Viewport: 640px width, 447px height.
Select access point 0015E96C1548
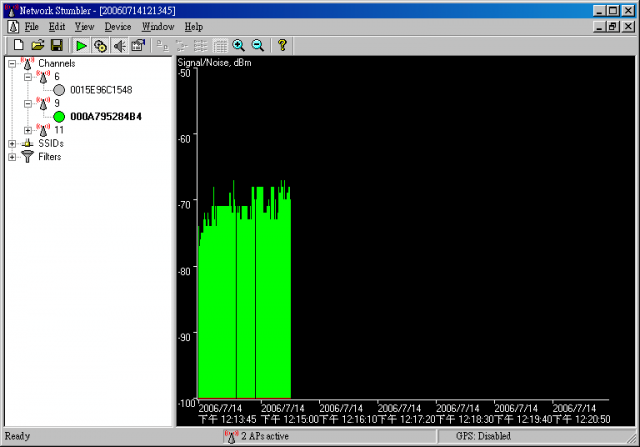point(101,90)
